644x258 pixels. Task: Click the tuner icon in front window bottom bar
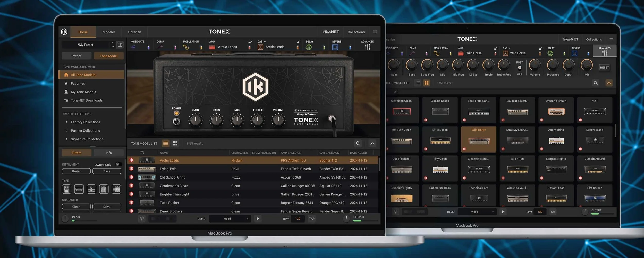click(142, 219)
